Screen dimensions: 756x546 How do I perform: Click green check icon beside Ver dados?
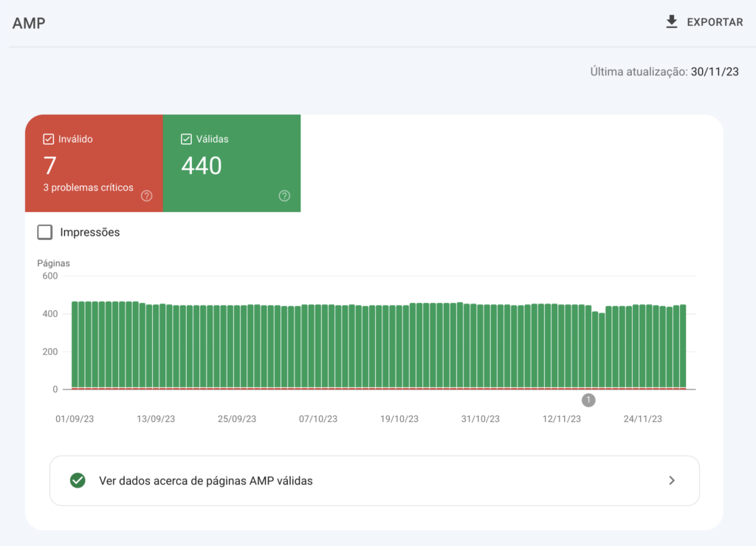(x=78, y=480)
